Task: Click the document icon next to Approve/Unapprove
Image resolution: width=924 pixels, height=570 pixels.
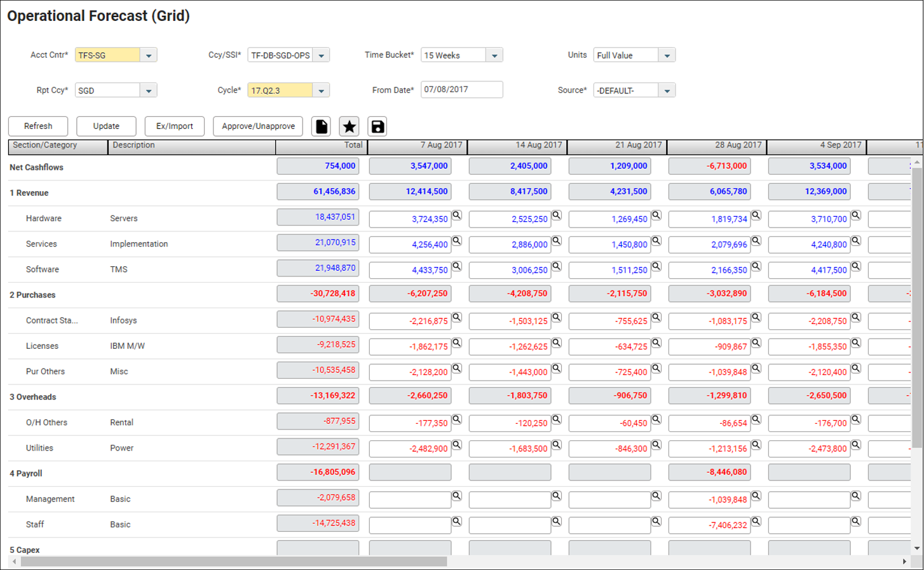Action: point(322,126)
